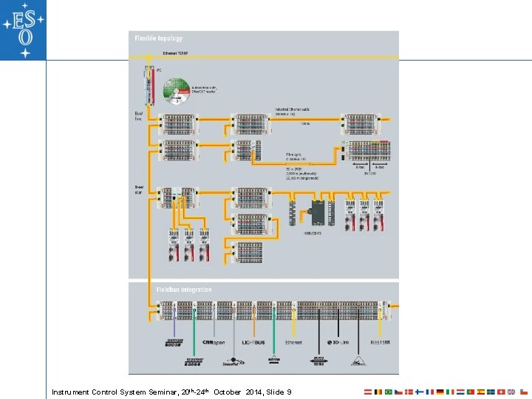Viewport: 532px width, 399px height.
Task: Click the United Kingdom flag
Action: 511,392
